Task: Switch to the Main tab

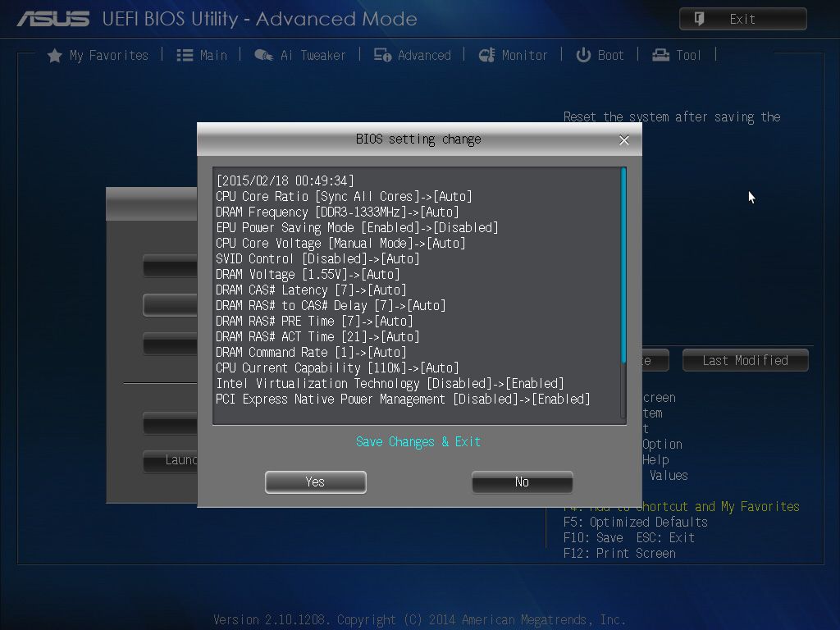Action: pos(202,55)
